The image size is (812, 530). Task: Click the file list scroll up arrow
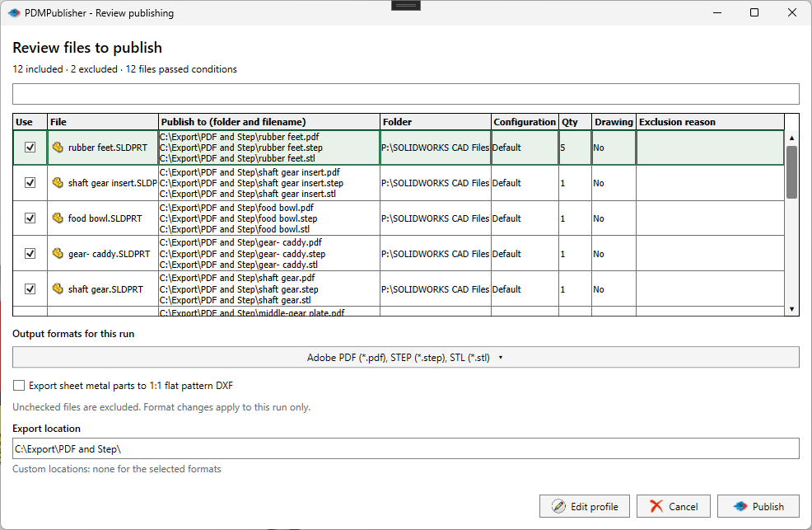click(791, 138)
